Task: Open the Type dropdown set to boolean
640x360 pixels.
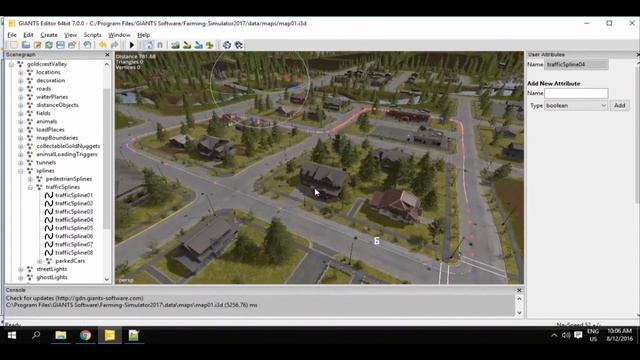Action: point(576,105)
